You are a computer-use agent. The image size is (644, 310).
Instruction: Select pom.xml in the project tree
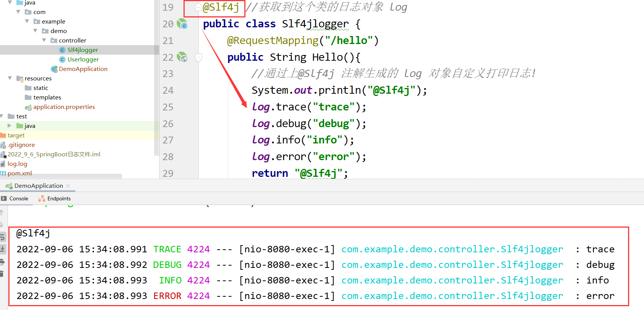pyautogui.click(x=20, y=173)
